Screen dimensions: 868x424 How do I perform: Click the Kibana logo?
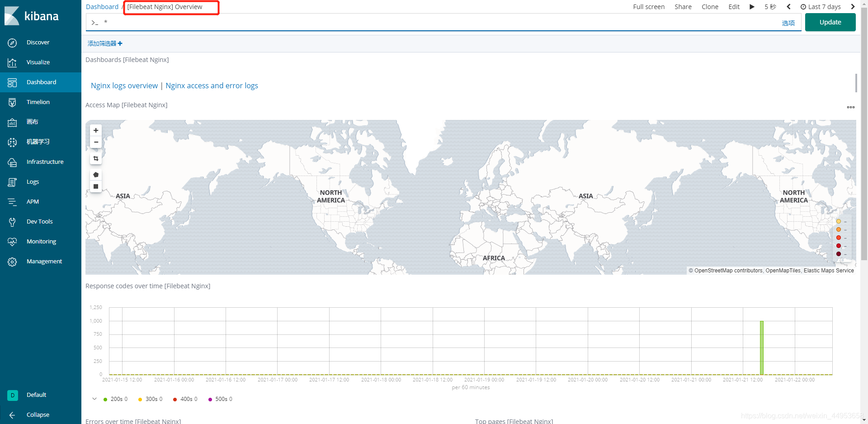point(32,16)
